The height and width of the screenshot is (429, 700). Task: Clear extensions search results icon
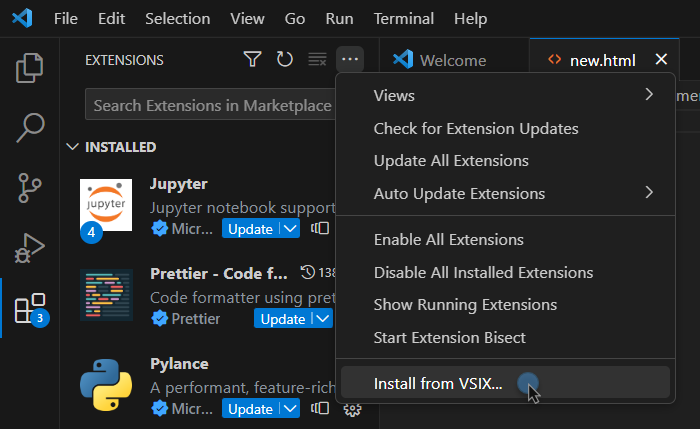317,60
